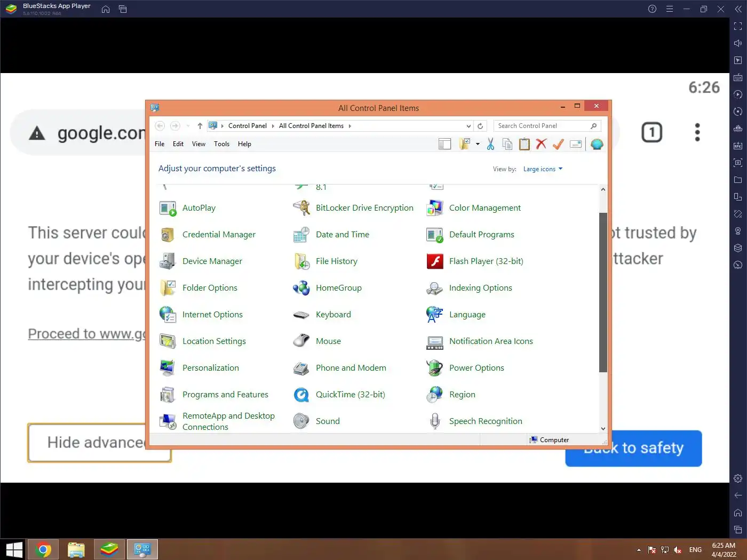Click the red Delete toolbar icon
This screenshot has width=747, height=560.
point(541,144)
